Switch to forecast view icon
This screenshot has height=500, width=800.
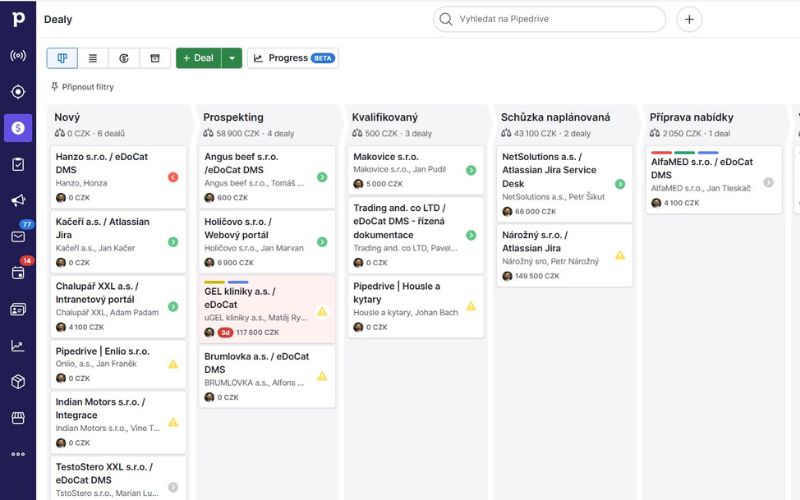tap(123, 58)
